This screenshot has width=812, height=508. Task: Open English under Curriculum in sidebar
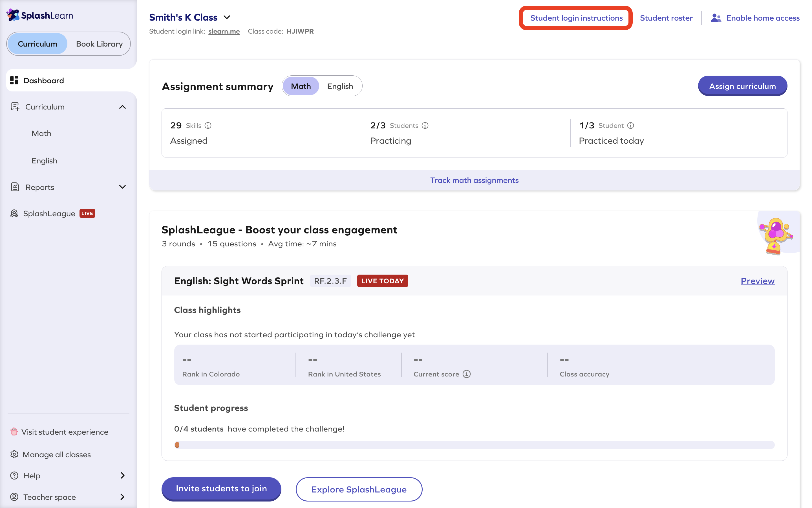44,161
